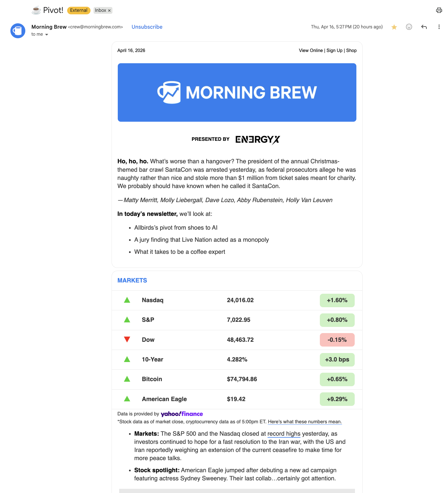This screenshot has height=493, width=448.
Task: Click the Bitcoin green up arrow
Action: click(x=127, y=379)
